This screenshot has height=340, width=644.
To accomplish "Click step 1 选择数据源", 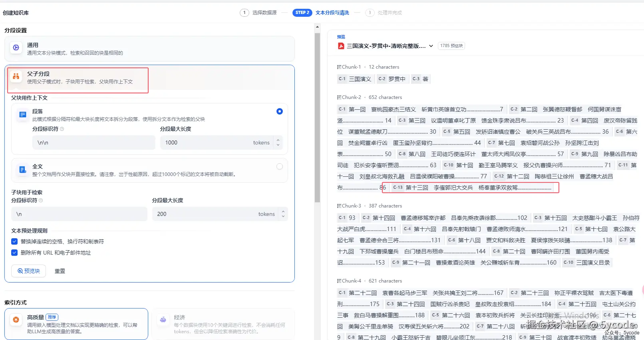I will (258, 13).
